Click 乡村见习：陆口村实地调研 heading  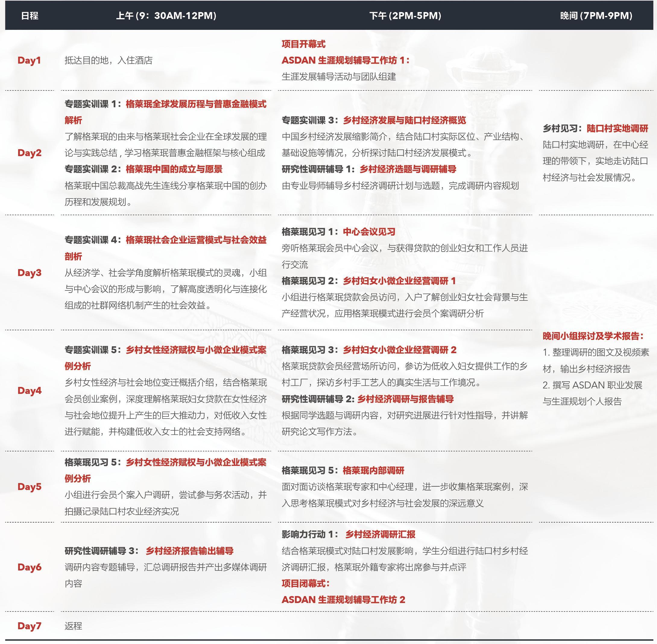595,128
